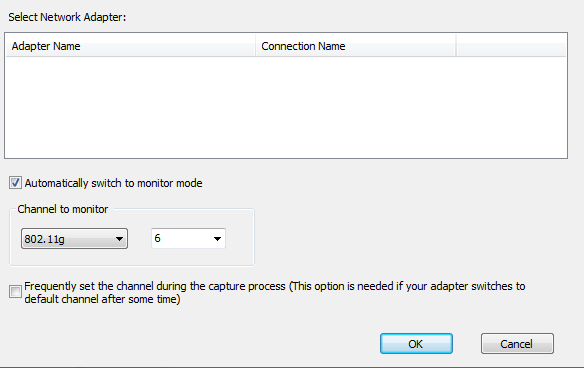Image resolution: width=584 pixels, height=368 pixels.
Task: Confirm the dialog with the OK button
Action: tap(416, 343)
